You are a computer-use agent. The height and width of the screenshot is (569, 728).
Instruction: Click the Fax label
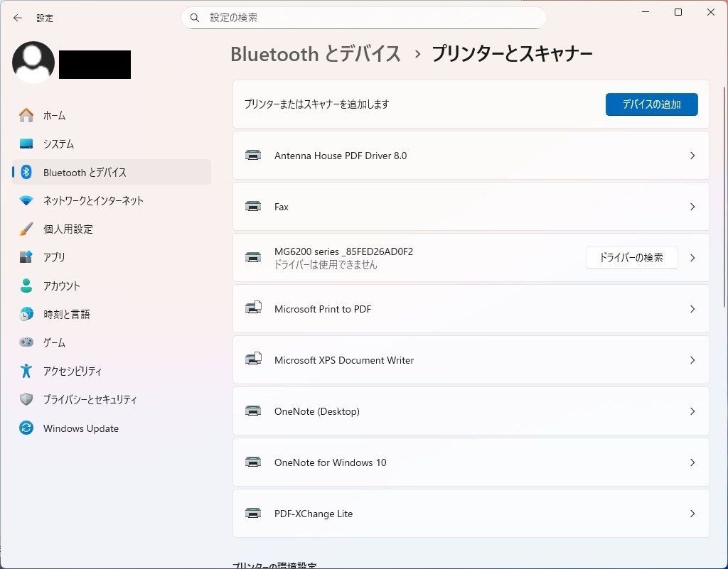(x=282, y=207)
